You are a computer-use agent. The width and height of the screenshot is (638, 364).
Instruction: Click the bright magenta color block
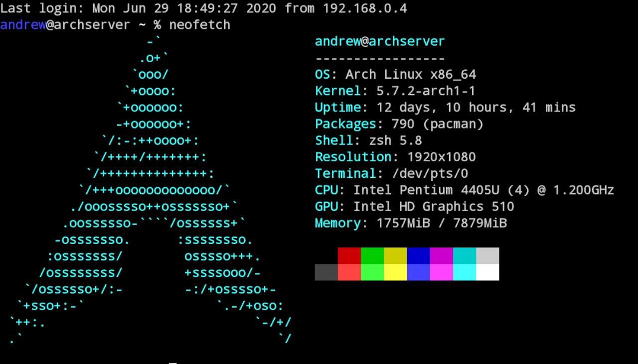(442, 272)
